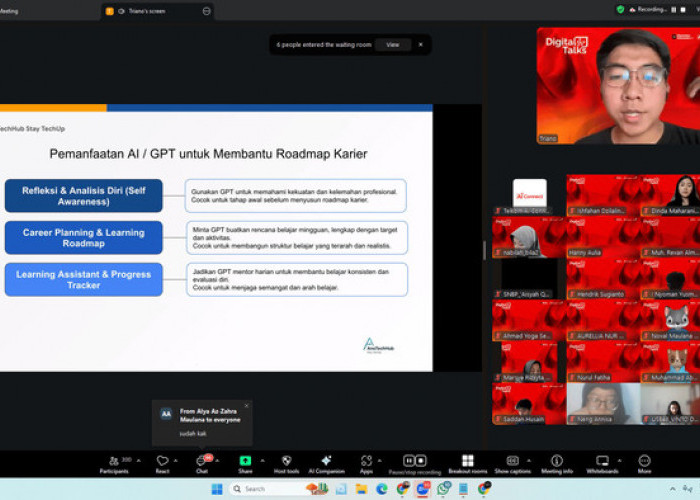This screenshot has height=500, width=700.
Task: Open Breakout rooms
Action: [x=467, y=461]
